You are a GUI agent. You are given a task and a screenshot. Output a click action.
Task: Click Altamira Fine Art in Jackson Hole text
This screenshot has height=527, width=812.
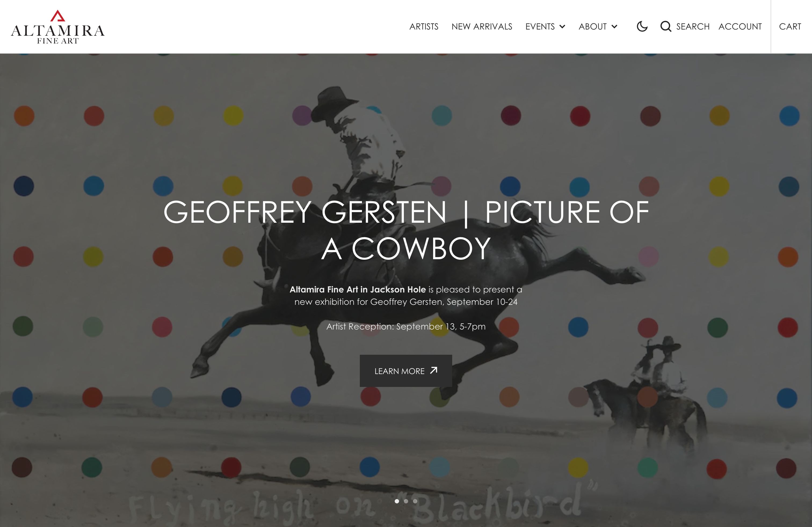[358, 290]
